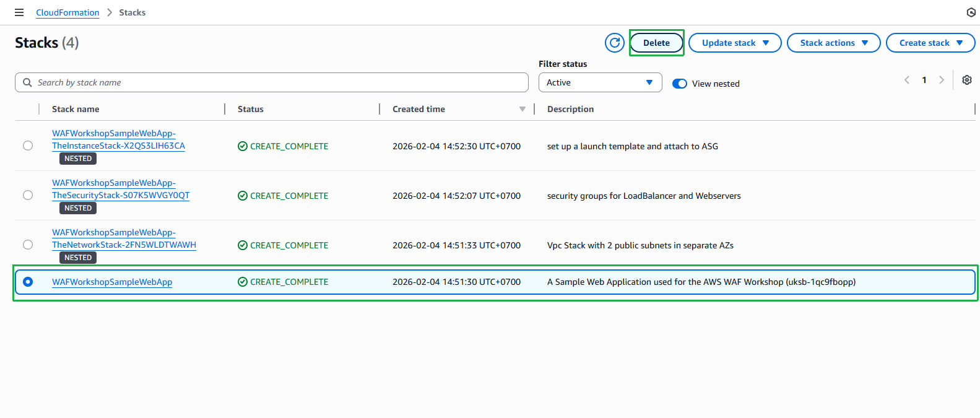The image size is (980, 418).
Task: Click 'A Sample Web Application' description
Action: (x=701, y=282)
